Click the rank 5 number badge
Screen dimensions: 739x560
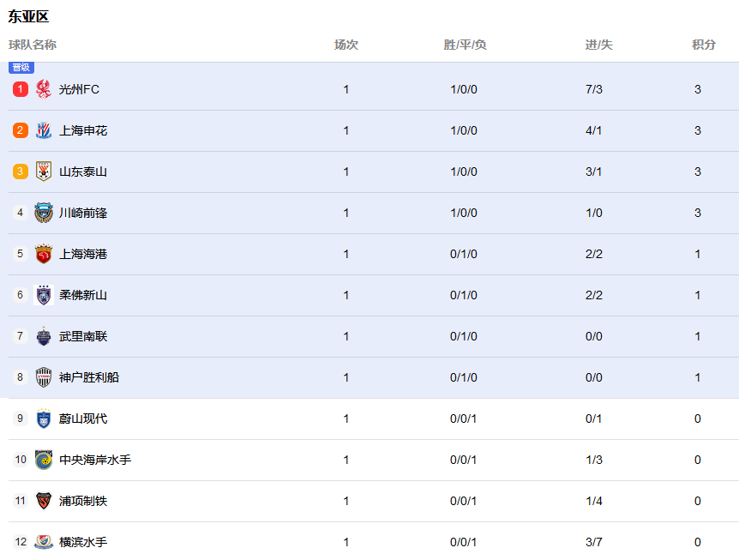21,254
